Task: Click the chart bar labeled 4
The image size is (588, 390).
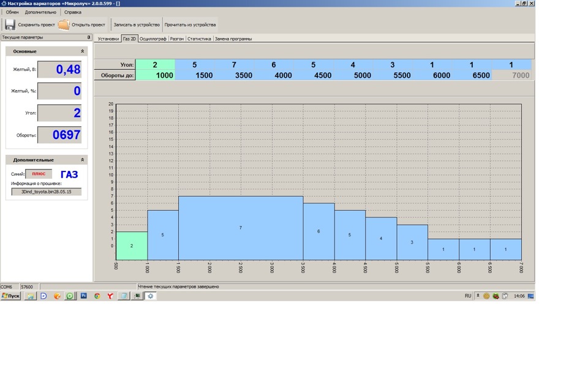Action: [x=381, y=239]
